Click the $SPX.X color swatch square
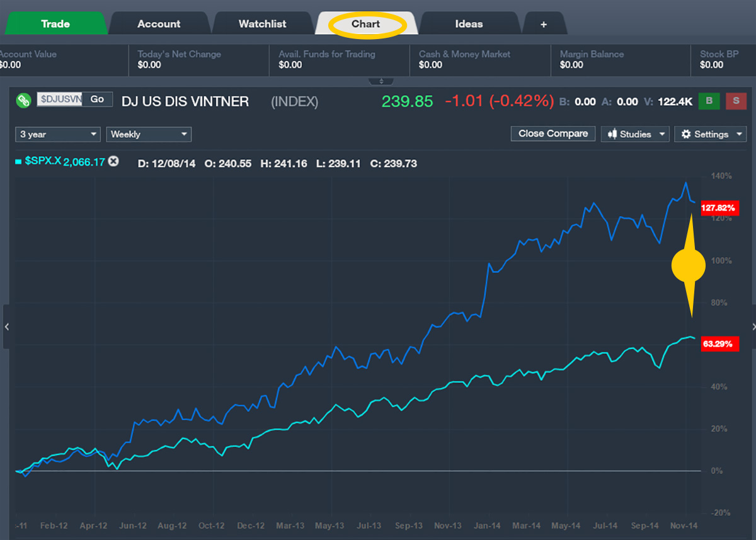The height and width of the screenshot is (540, 756). coord(18,162)
